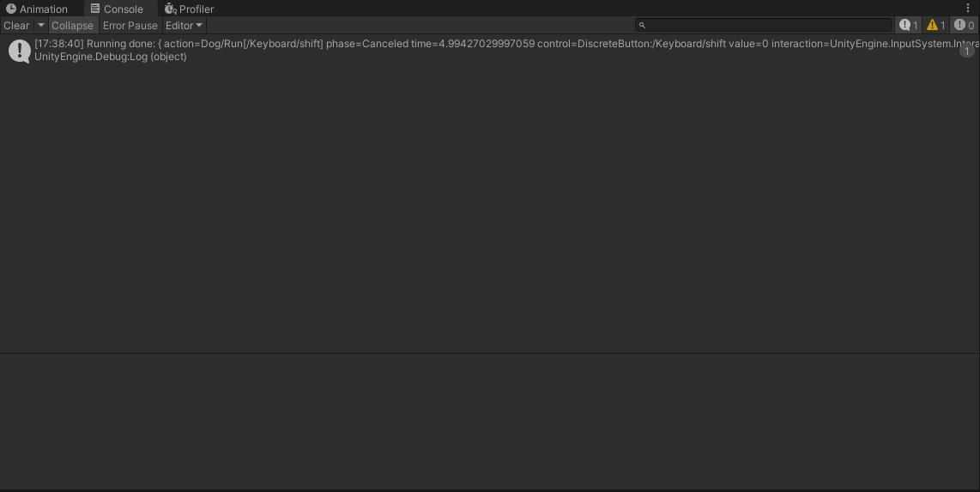Click the 'UnityEngine.Debug:Log (object)' line
Screen dimensions: 980x492
111,57
